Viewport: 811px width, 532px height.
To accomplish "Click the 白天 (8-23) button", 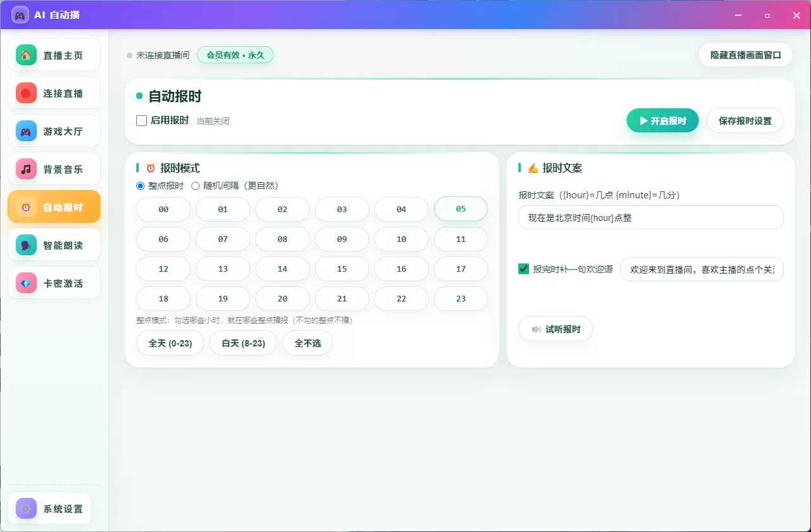I will click(243, 343).
